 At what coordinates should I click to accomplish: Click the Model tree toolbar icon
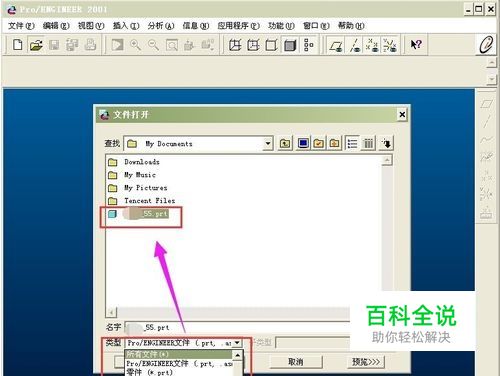pyautogui.click(x=308, y=45)
